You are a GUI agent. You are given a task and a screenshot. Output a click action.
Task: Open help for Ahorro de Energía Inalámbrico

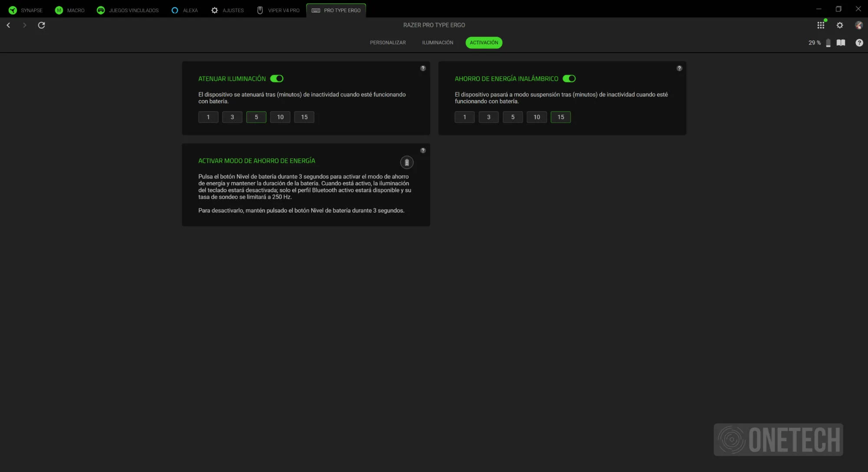(x=679, y=68)
